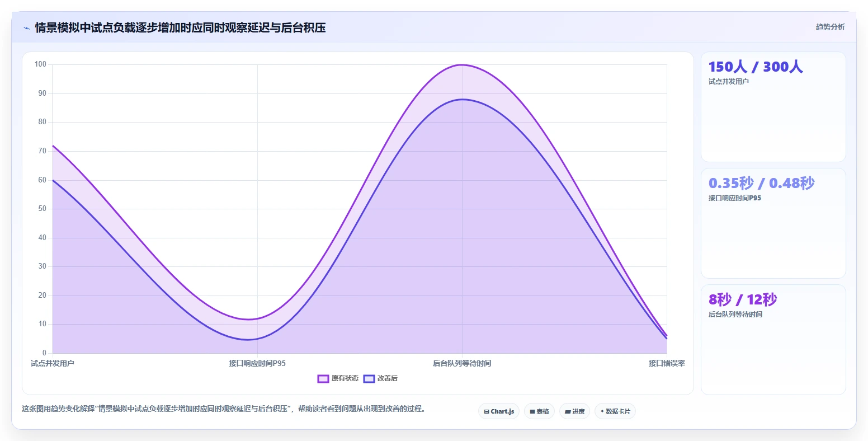Click the 试点并发用户 x-axis label
Image resolution: width=868 pixels, height=441 pixels.
pyautogui.click(x=53, y=364)
